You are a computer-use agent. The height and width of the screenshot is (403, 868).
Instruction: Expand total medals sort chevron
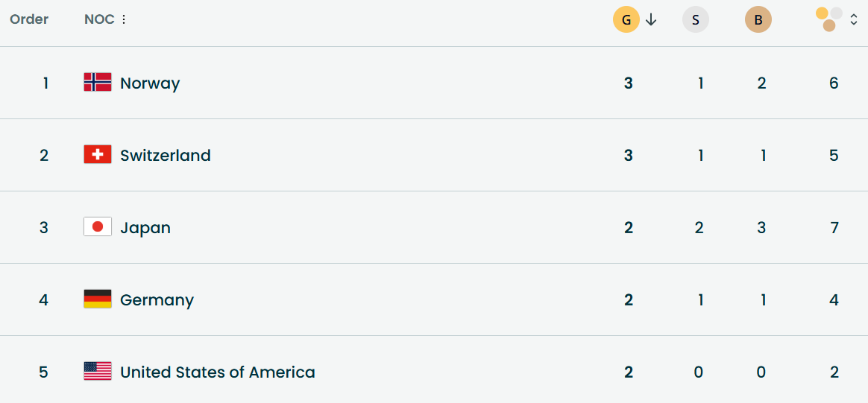854,20
